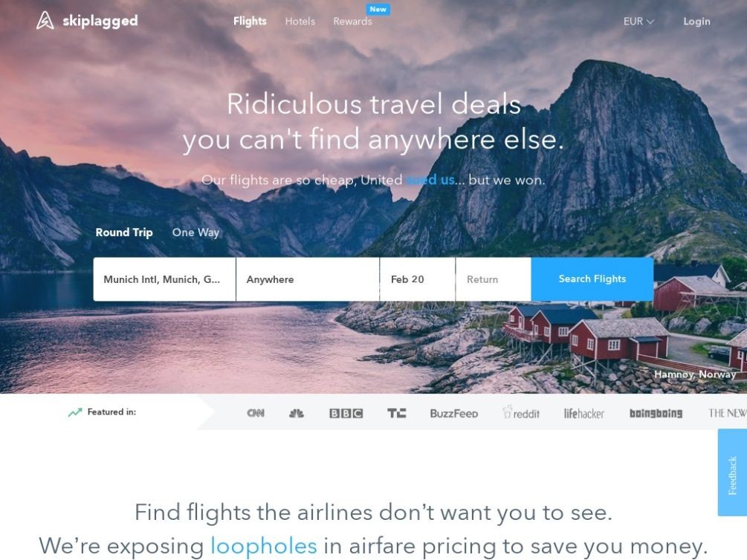747x560 pixels.
Task: Open the Feb 20 departure date picker
Action: [417, 279]
